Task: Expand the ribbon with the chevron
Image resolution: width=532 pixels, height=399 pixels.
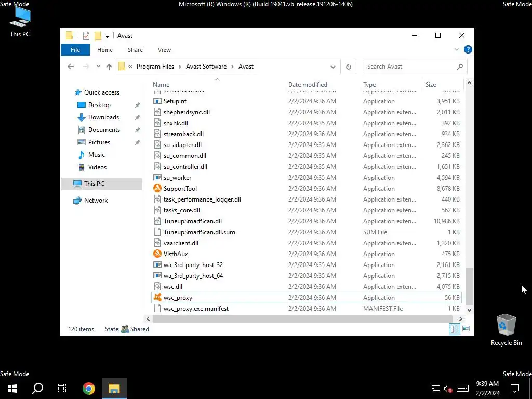Action: click(x=456, y=49)
